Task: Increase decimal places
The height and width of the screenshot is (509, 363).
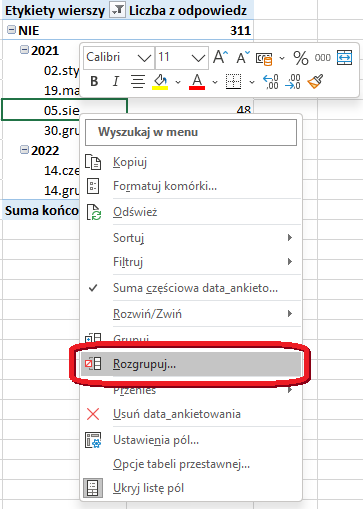Action: pos(271,81)
